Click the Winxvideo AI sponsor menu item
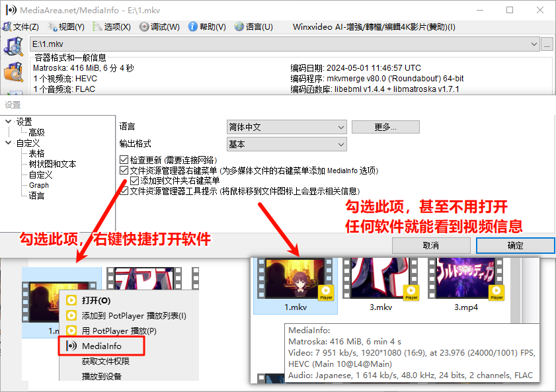556x392 pixels. [x=374, y=27]
